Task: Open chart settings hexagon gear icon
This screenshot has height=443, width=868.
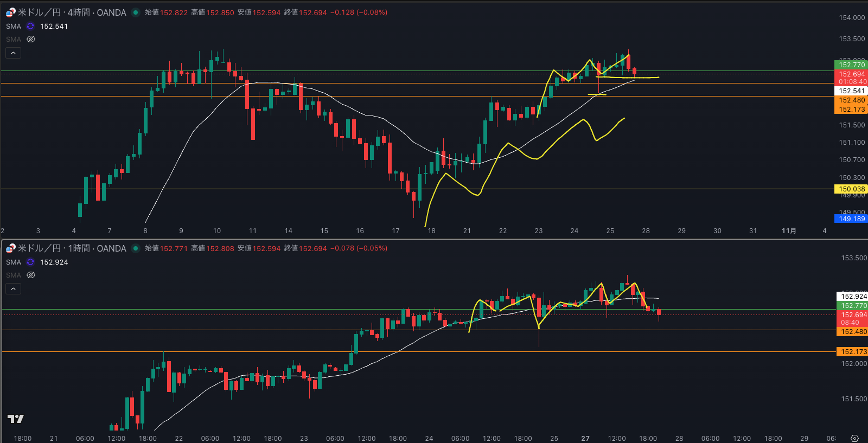Action: coord(854,438)
